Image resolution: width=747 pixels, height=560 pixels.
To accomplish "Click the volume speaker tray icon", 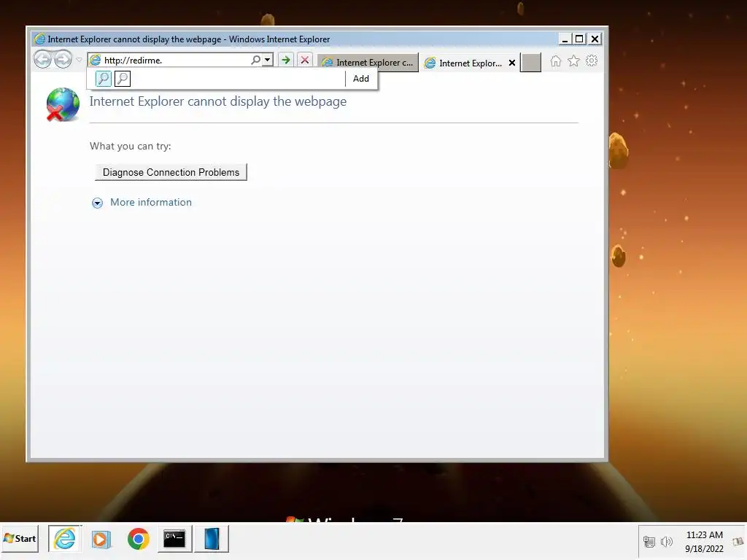I will click(667, 542).
